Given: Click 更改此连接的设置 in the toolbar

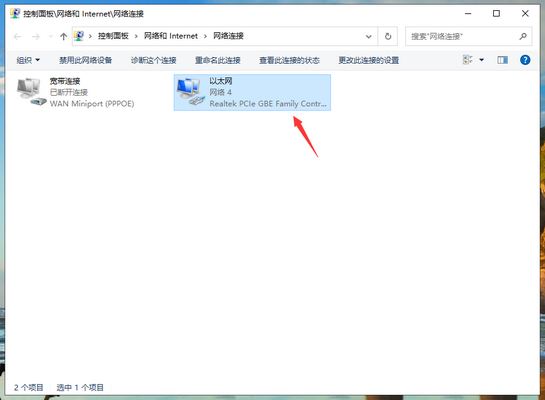Looking at the screenshot, I should point(369,60).
